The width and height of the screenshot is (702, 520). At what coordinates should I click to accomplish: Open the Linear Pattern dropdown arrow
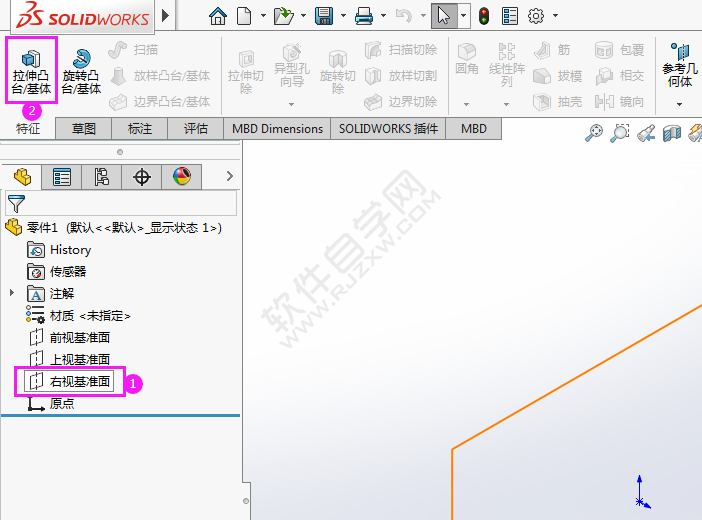[x=506, y=104]
